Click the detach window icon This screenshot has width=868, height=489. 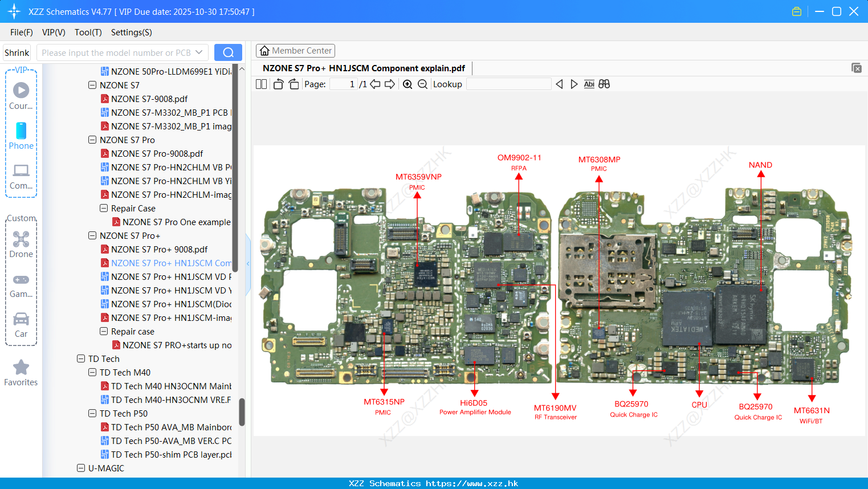[x=856, y=68]
